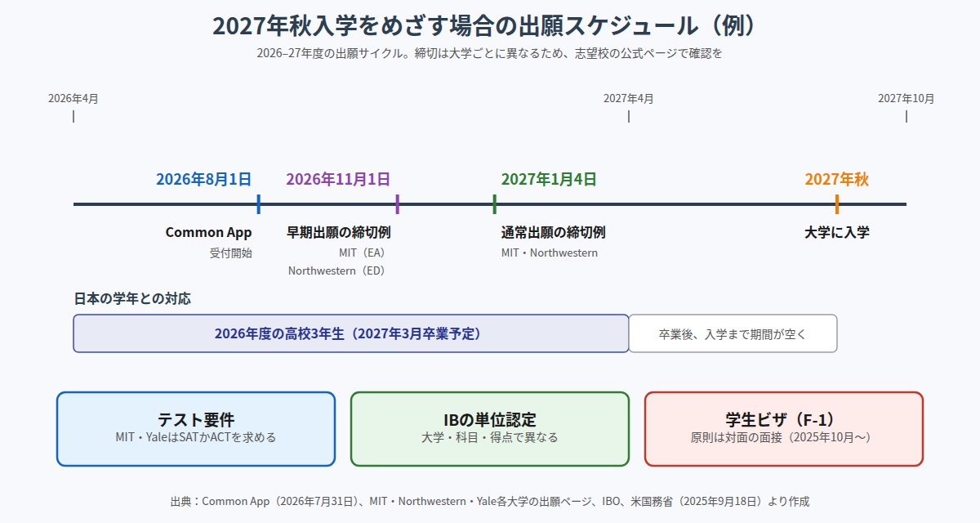Click the 早期出願の締切例 heading

click(338, 232)
